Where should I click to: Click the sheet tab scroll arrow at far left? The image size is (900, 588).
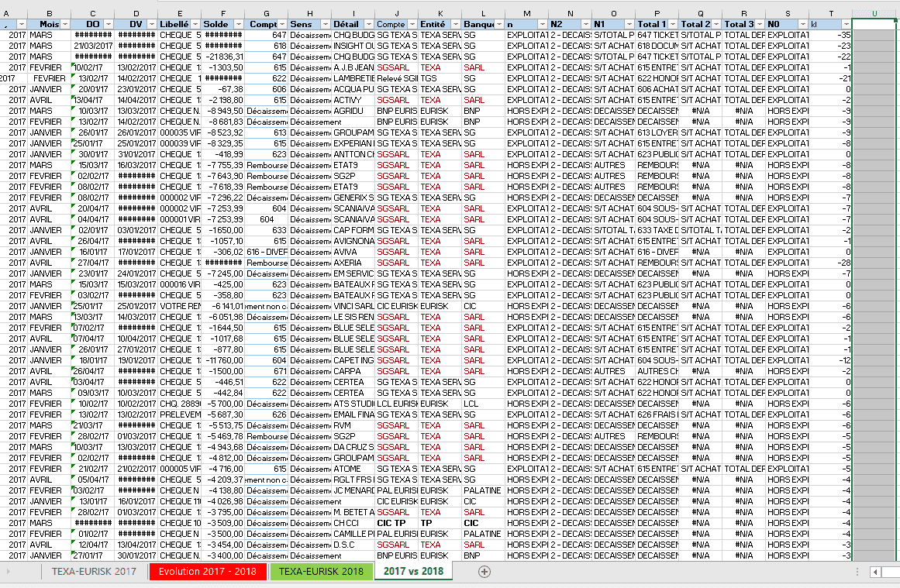pos(8,572)
